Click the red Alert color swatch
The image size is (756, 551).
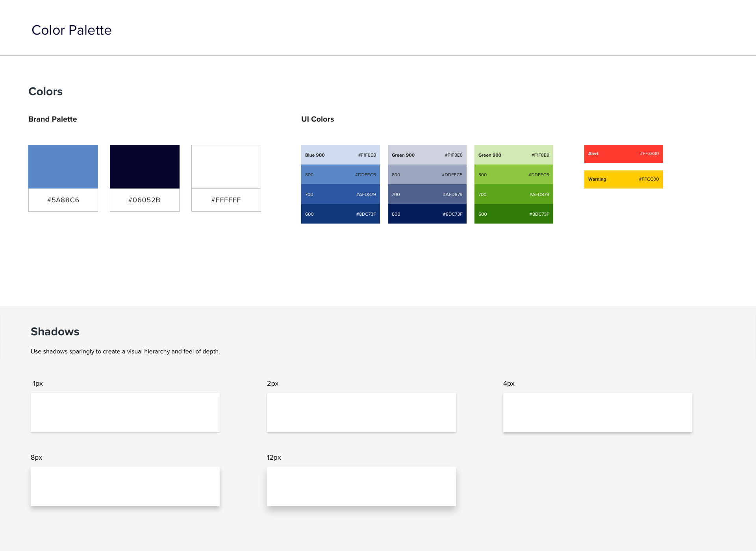pos(623,154)
